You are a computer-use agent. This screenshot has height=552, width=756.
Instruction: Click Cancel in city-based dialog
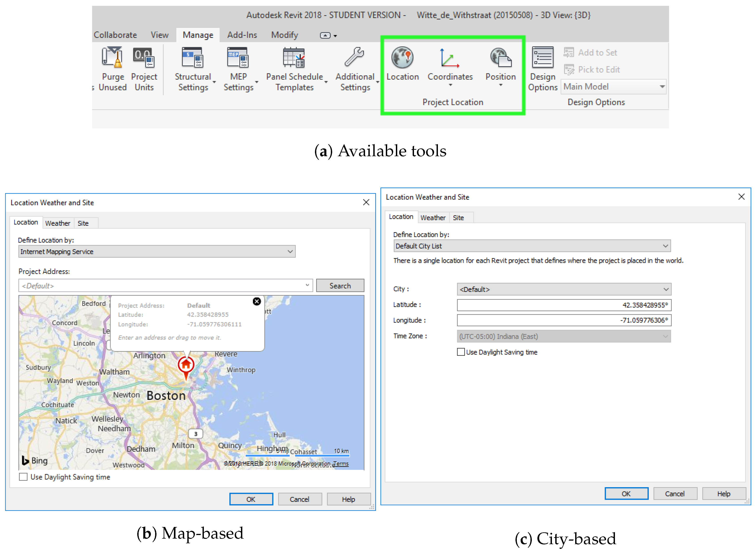675,493
